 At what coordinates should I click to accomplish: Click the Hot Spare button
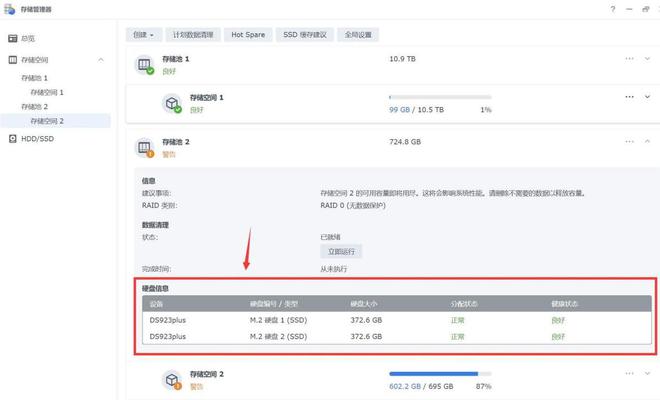pos(248,34)
